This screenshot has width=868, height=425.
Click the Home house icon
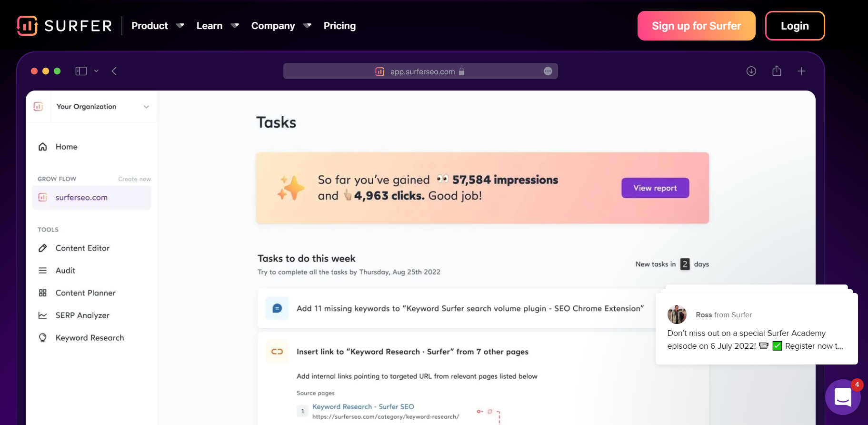43,147
